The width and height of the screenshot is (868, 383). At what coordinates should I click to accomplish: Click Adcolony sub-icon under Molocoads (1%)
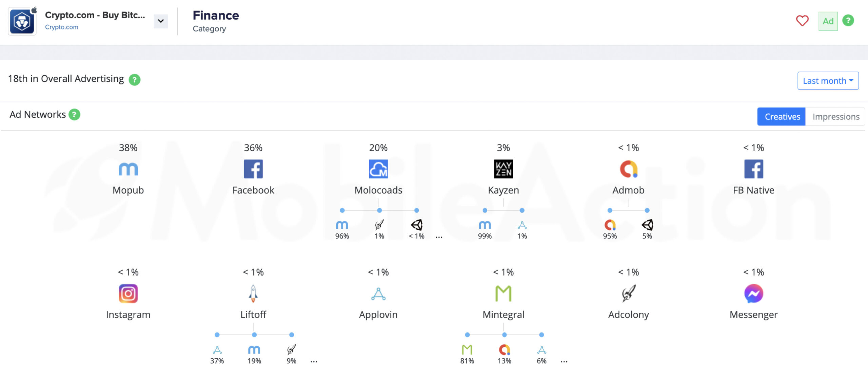pyautogui.click(x=379, y=225)
